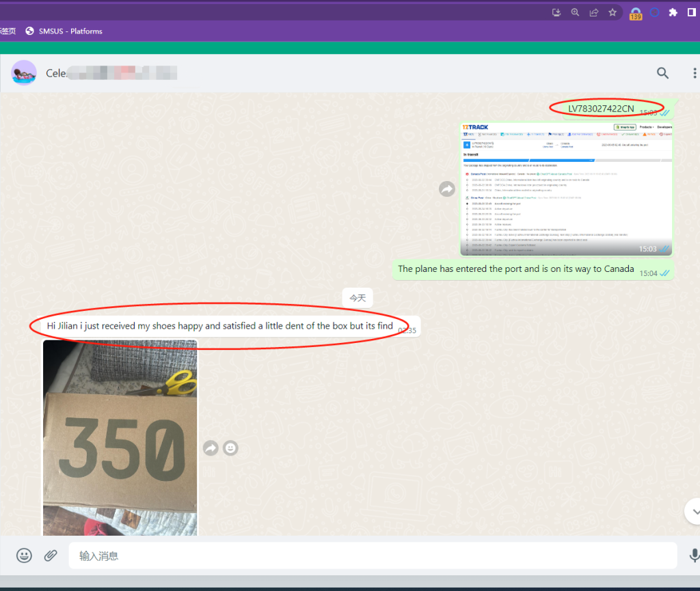Open the chat's three-dot menu
This screenshot has height=591, width=700.
click(x=695, y=73)
